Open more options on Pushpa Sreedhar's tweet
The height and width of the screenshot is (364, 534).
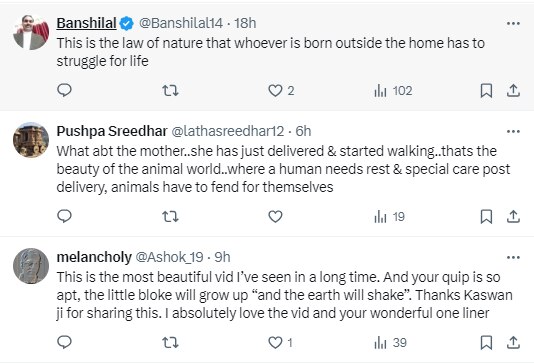tap(513, 131)
